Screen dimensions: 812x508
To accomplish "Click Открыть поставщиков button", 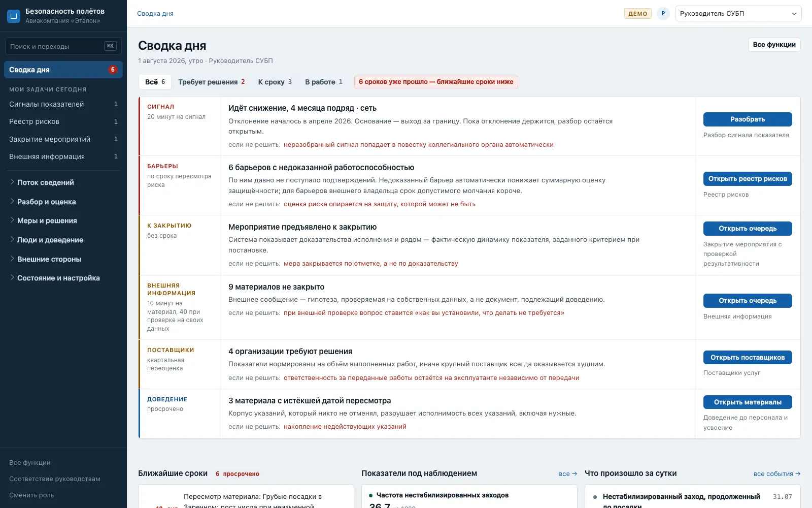I will [x=748, y=358].
